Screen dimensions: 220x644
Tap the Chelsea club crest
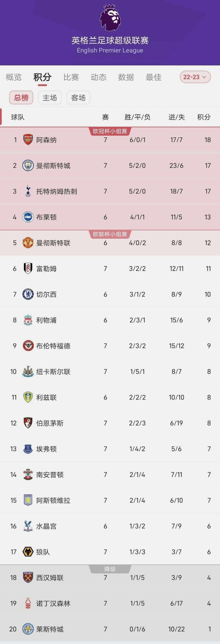(28, 294)
